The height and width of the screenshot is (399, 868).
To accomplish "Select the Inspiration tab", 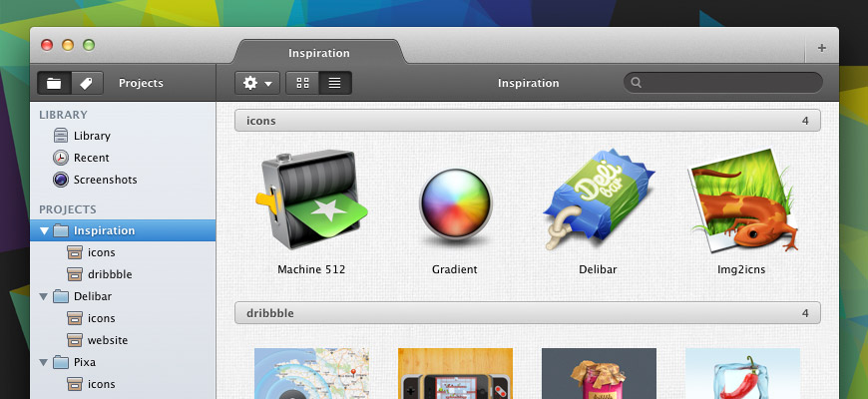I will pyautogui.click(x=319, y=53).
